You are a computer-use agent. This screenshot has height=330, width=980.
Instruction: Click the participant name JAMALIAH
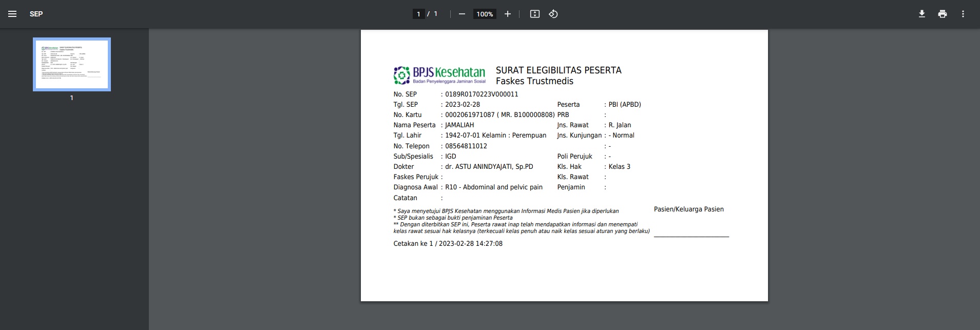point(459,125)
